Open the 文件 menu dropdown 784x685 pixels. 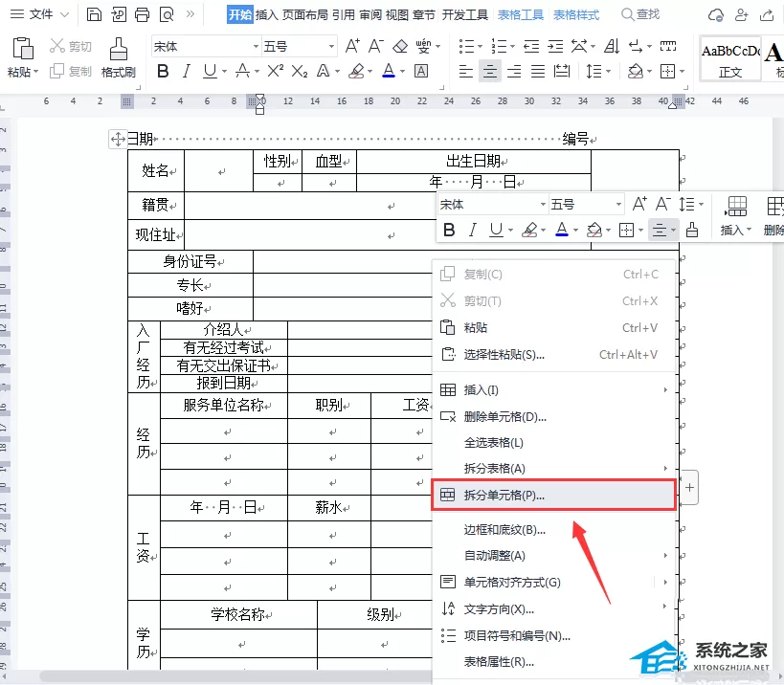pyautogui.click(x=39, y=14)
